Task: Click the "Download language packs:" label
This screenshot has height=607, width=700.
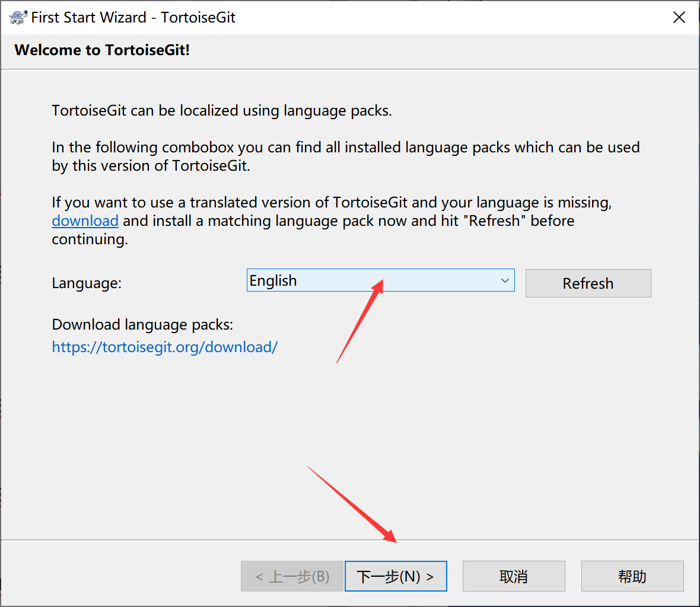Action: [142, 325]
